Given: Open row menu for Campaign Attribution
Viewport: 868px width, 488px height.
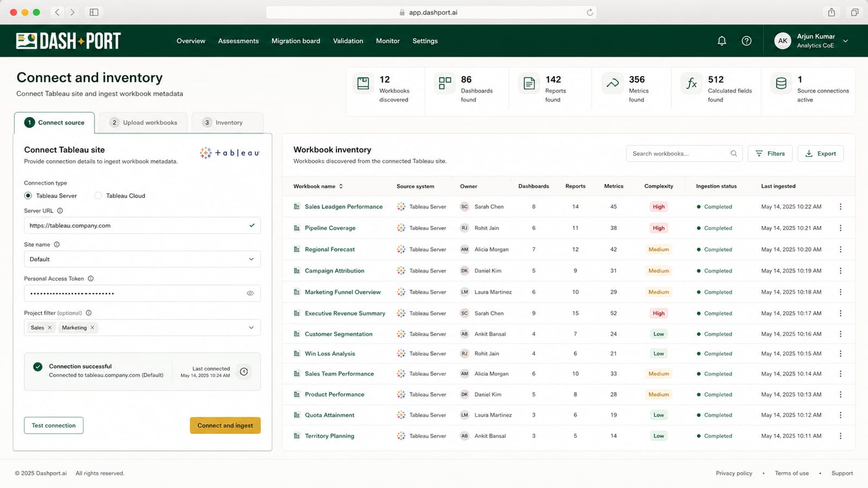Looking at the screenshot, I should pyautogui.click(x=840, y=271).
